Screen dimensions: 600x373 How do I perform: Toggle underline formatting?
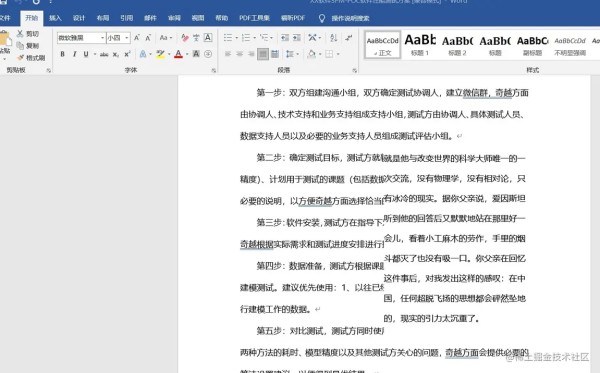pyautogui.click(x=86, y=54)
